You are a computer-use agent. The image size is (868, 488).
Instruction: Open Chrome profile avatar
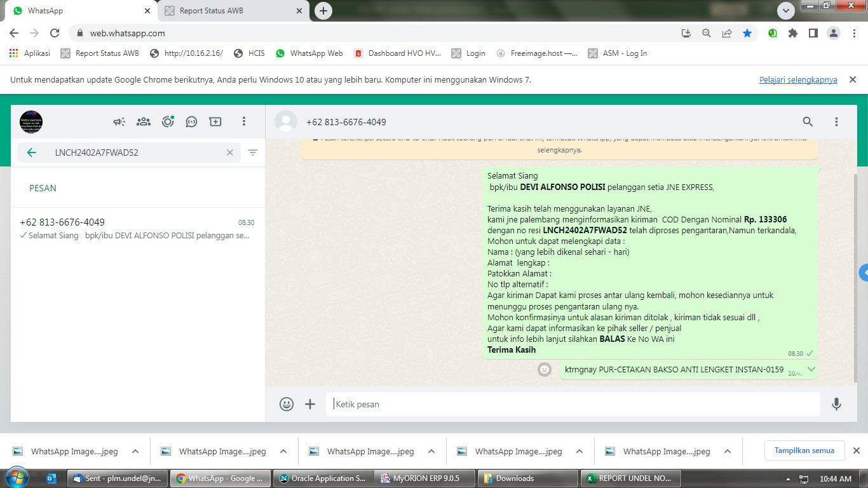point(834,33)
